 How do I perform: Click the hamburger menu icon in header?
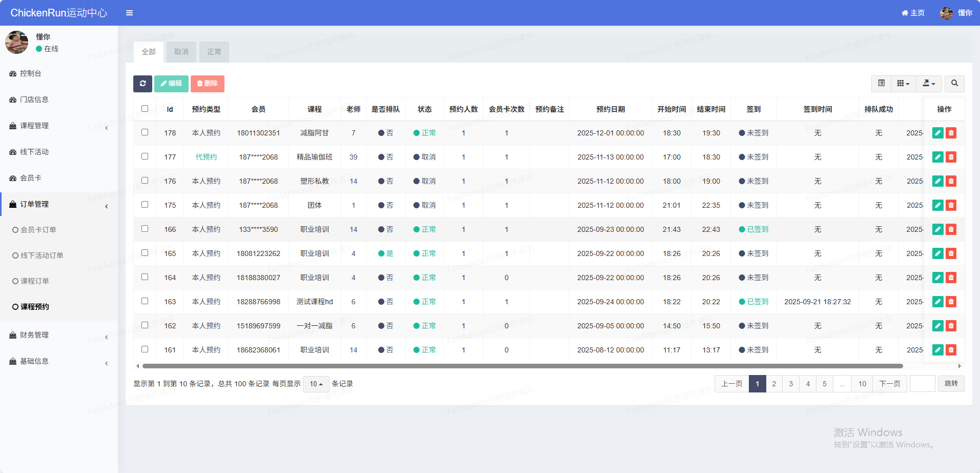point(130,13)
